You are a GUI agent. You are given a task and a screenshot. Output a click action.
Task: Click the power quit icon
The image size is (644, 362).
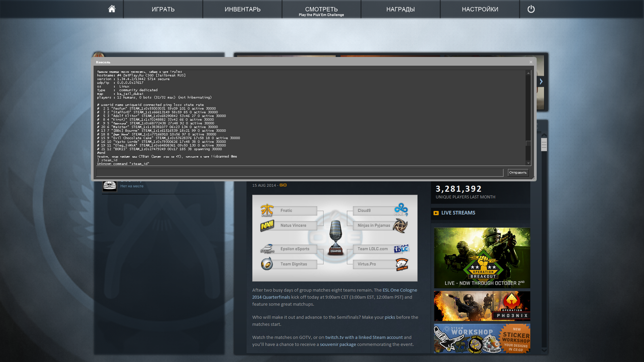point(531,9)
